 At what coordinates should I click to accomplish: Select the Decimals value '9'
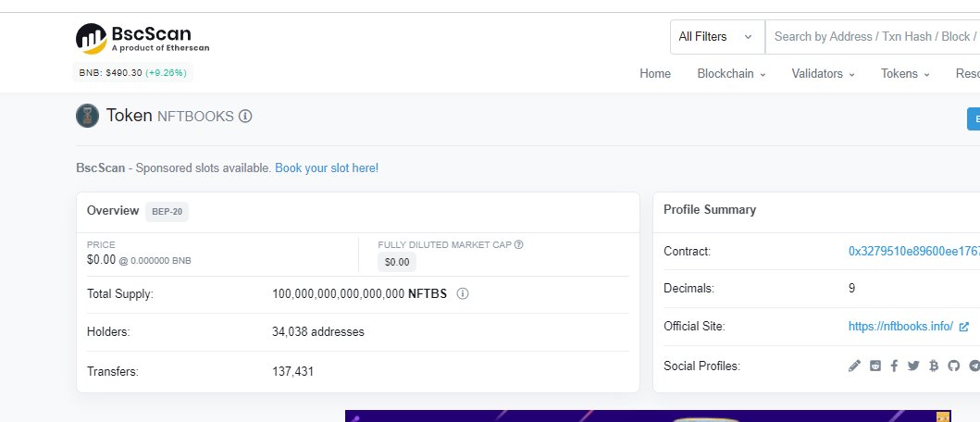(852, 289)
